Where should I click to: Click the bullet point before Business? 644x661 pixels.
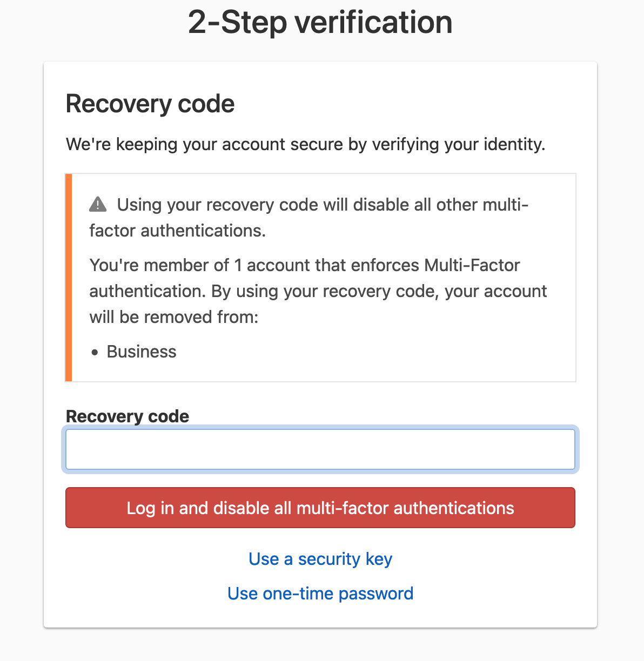[x=95, y=353]
